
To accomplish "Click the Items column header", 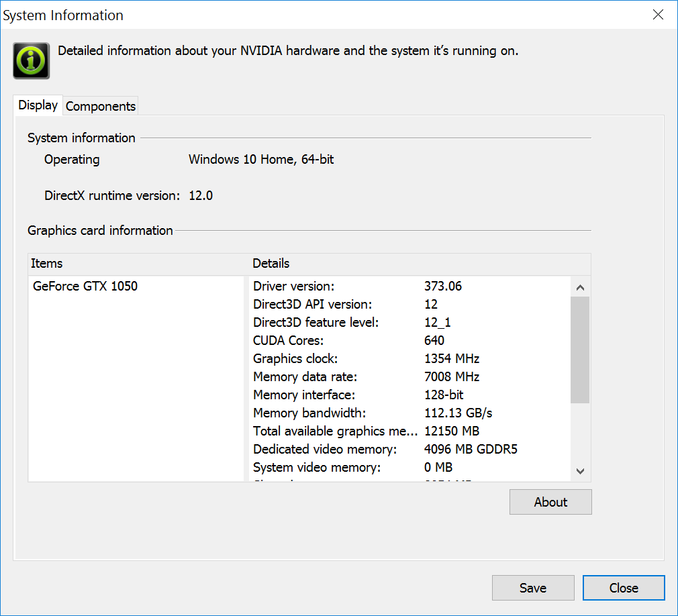I will 47,264.
